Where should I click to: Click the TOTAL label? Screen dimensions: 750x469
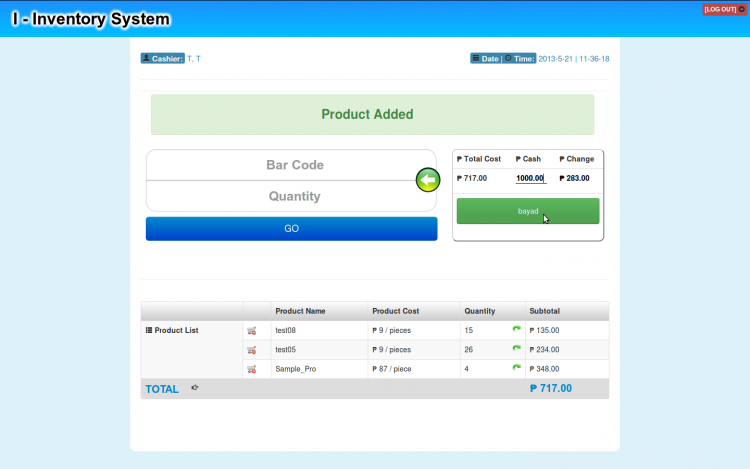tap(162, 389)
